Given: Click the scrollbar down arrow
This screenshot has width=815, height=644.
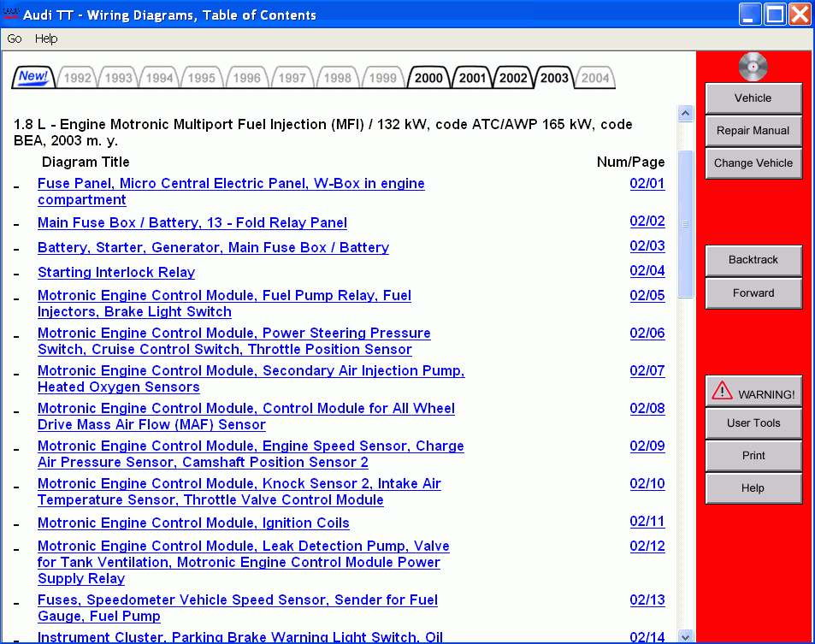Looking at the screenshot, I should (685, 636).
